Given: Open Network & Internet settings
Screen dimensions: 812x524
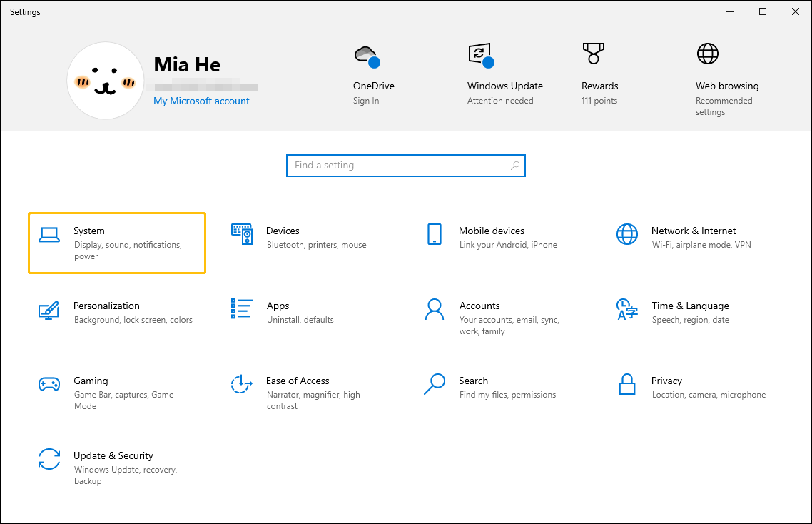Looking at the screenshot, I should pyautogui.click(x=692, y=238).
